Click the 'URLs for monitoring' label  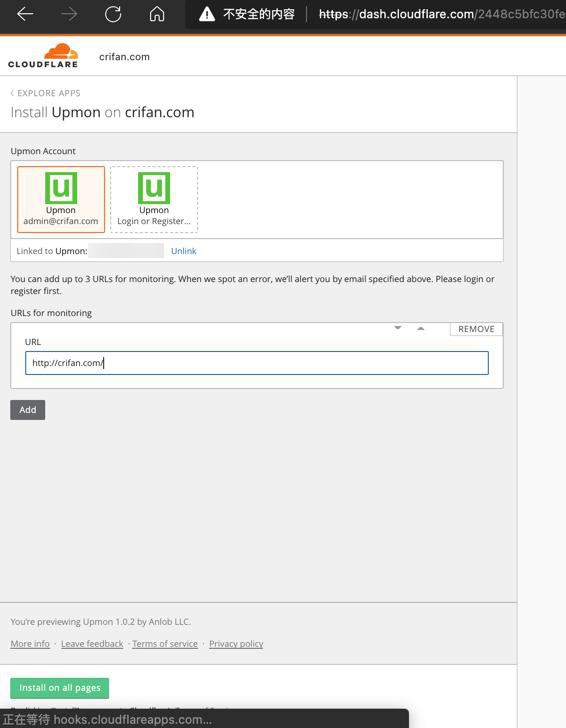click(51, 313)
